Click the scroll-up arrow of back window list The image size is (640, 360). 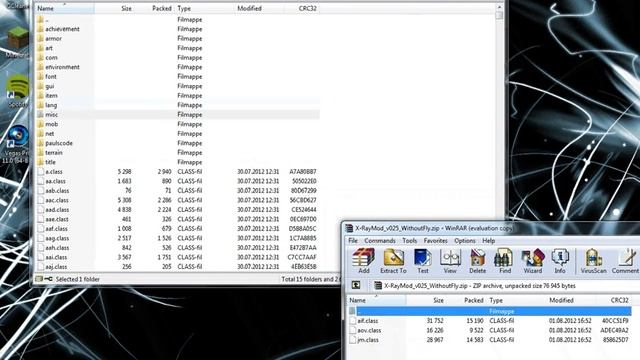click(x=499, y=7)
